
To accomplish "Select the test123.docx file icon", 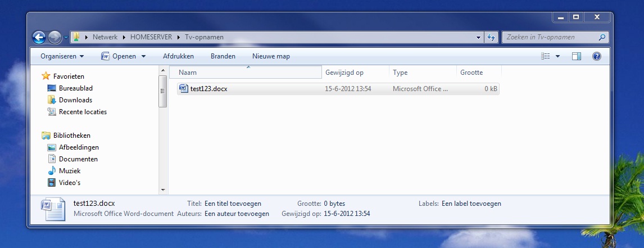I will (184, 88).
